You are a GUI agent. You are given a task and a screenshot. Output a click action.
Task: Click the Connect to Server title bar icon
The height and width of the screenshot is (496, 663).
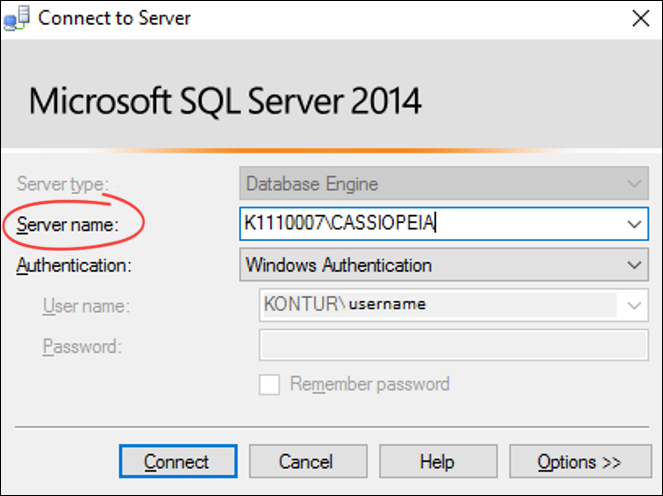[x=16, y=18]
